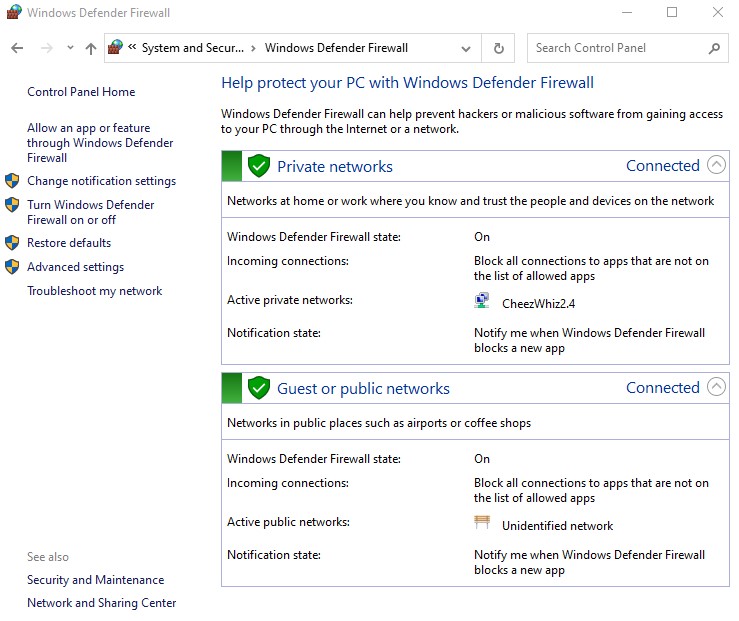The height and width of the screenshot is (621, 739).
Task: Click shield icon beside Restore defaults
Action: point(12,243)
